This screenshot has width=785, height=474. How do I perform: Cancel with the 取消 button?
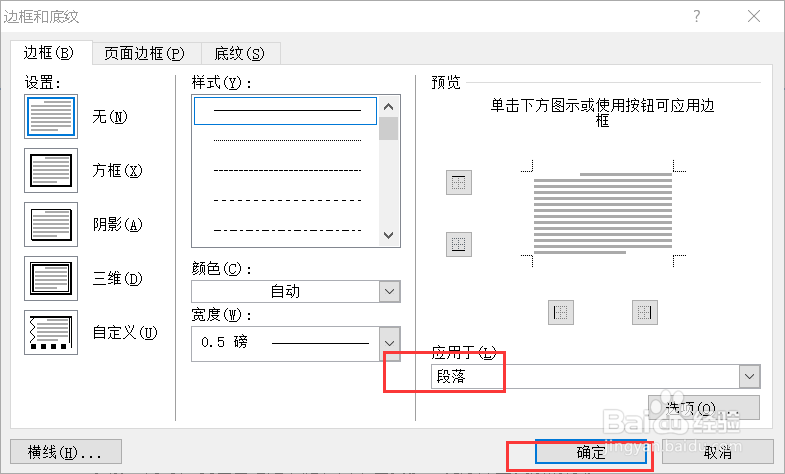coord(717,452)
